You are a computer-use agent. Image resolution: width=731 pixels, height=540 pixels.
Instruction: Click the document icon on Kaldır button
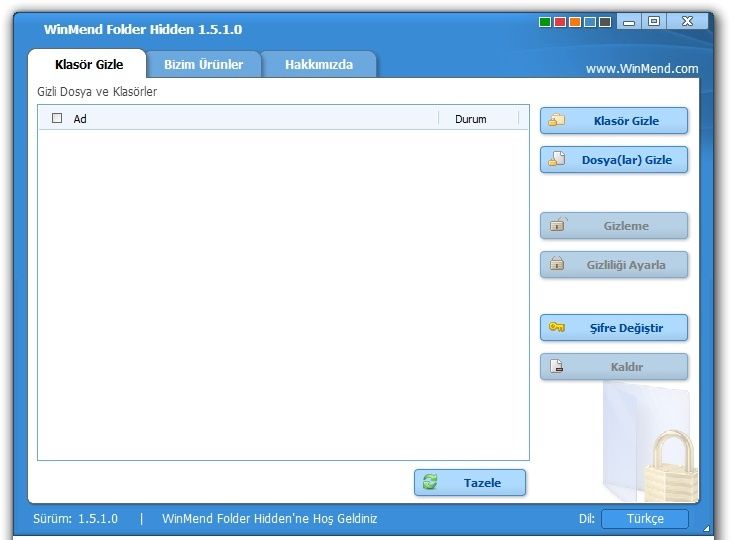coord(557,366)
